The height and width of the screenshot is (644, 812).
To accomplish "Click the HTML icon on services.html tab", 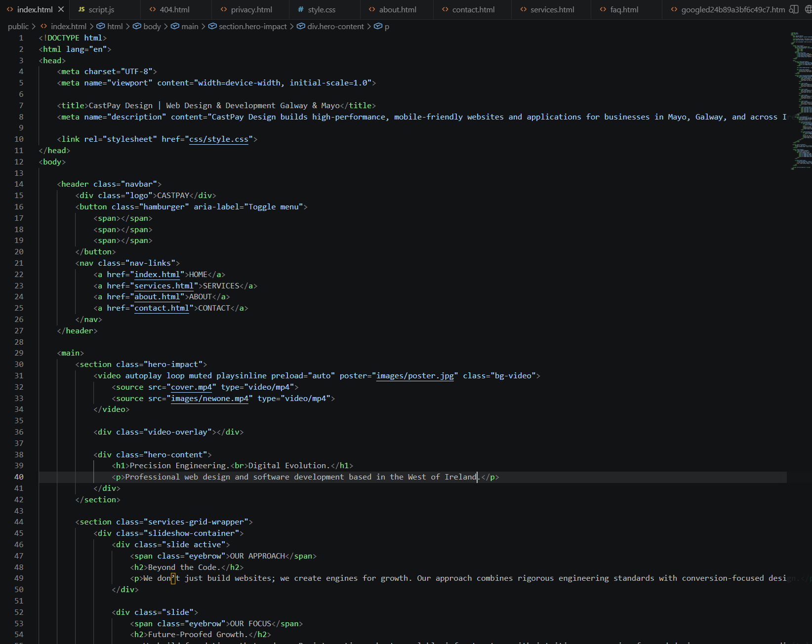I will click(523, 9).
